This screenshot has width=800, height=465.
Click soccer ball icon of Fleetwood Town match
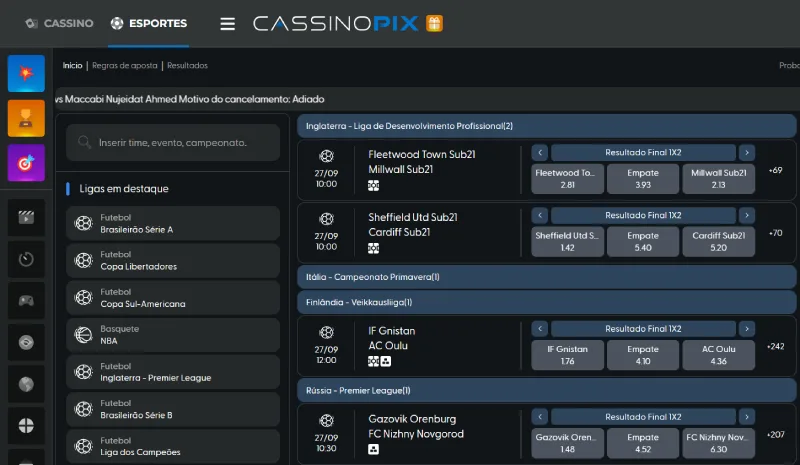326,156
